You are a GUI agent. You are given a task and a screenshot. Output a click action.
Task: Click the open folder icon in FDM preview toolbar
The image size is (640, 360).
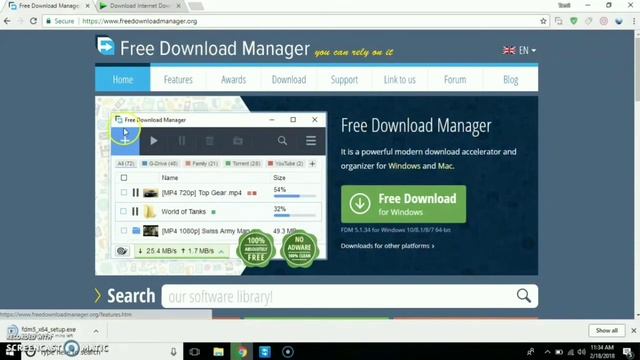[x=238, y=141]
